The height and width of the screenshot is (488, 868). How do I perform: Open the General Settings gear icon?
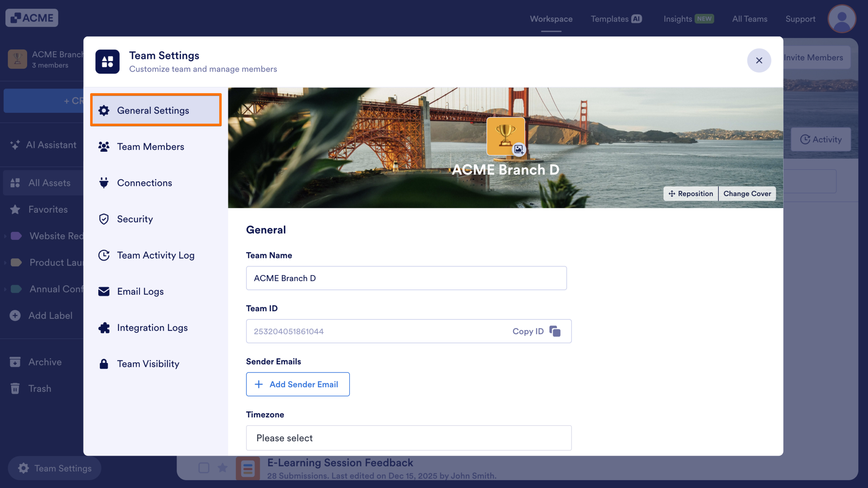point(104,111)
